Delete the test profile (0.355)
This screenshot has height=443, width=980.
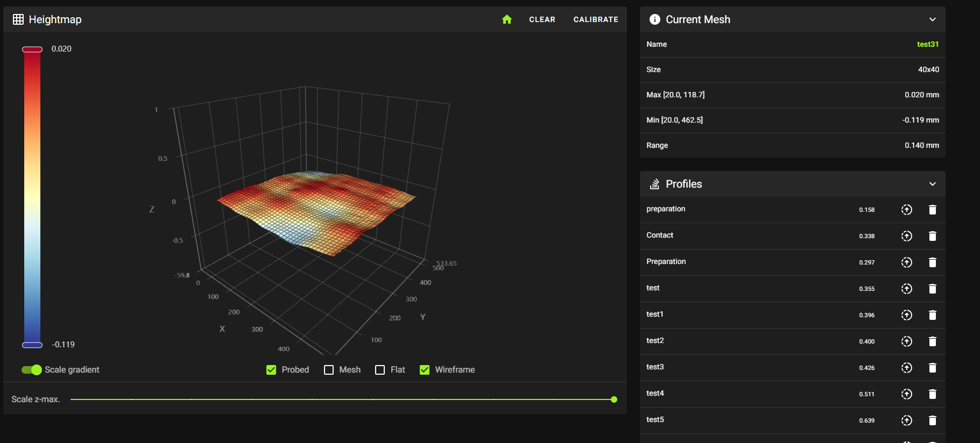[933, 289]
